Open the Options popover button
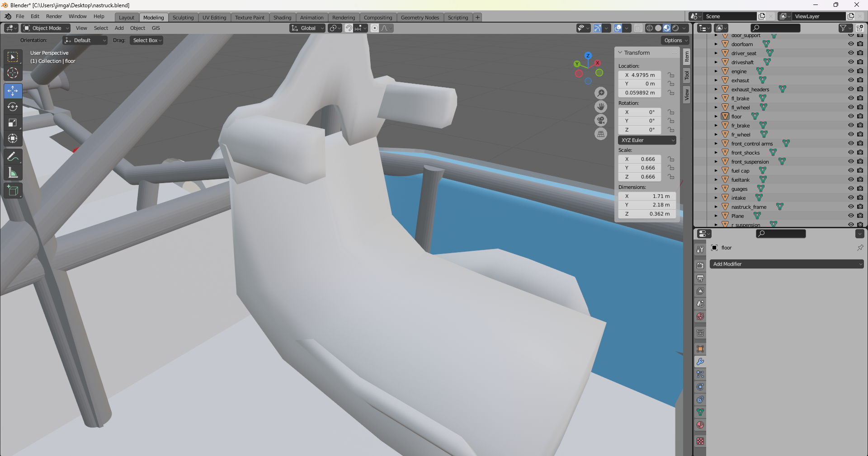 coord(676,40)
